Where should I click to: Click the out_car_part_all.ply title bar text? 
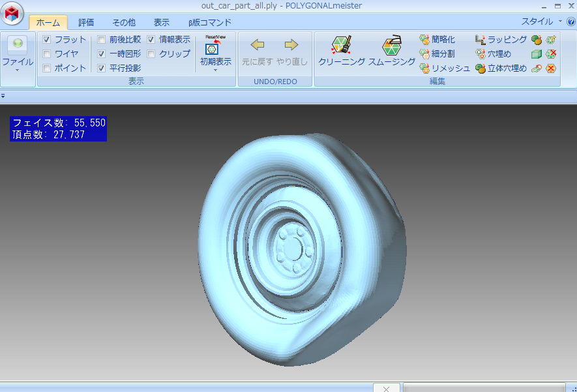239,5
